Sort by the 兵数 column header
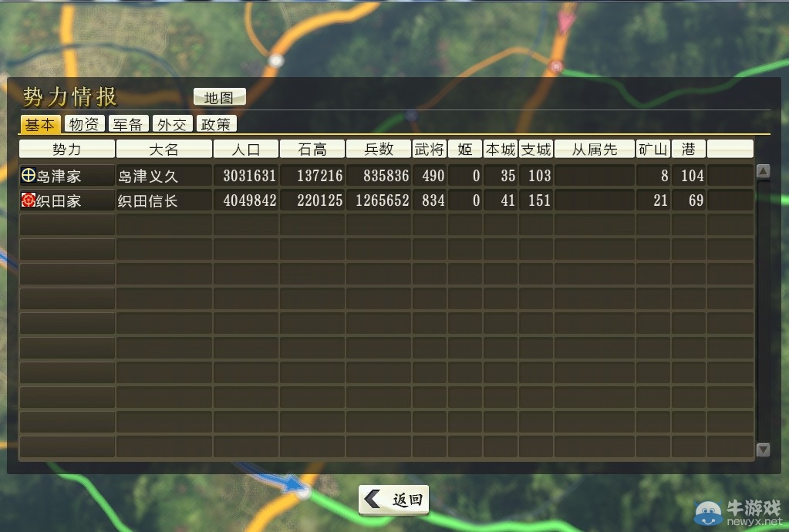789x532 pixels. (x=379, y=149)
